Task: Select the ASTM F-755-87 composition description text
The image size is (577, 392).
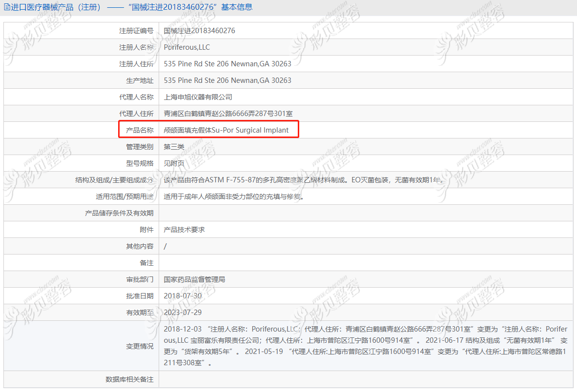Action: click(304, 180)
